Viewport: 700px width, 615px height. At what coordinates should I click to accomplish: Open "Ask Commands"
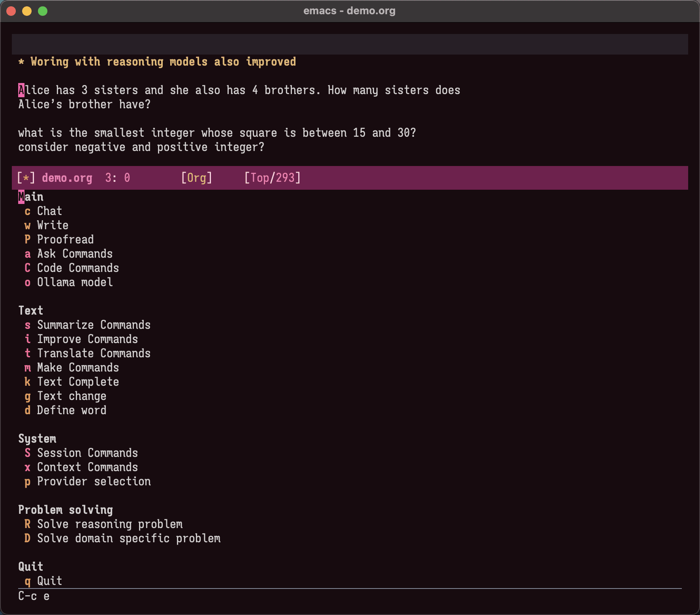pos(75,254)
